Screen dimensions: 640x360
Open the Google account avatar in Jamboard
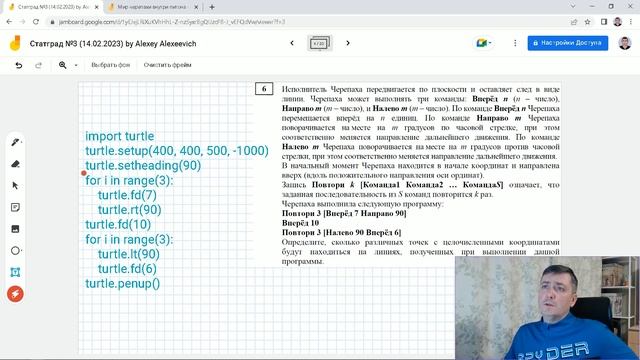coord(625,43)
